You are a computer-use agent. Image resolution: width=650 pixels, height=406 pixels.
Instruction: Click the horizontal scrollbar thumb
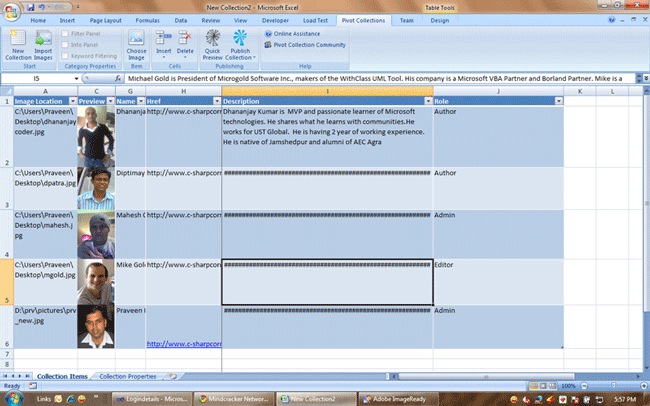coord(486,377)
